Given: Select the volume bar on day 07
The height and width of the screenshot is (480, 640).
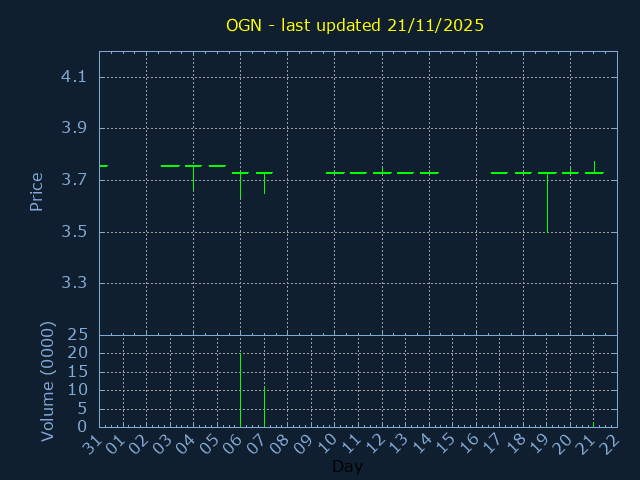Looking at the screenshot, I should 264,407.
